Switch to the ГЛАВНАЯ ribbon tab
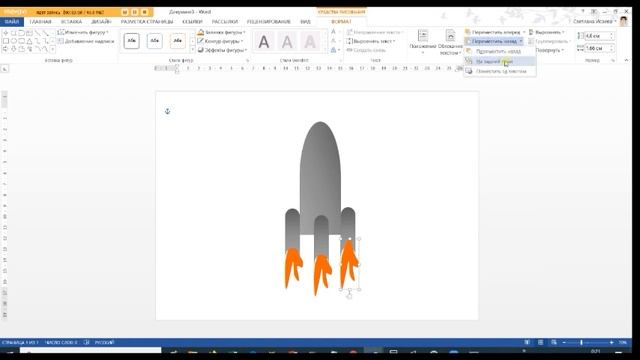Viewport: 640px width, 360px height. pos(40,22)
